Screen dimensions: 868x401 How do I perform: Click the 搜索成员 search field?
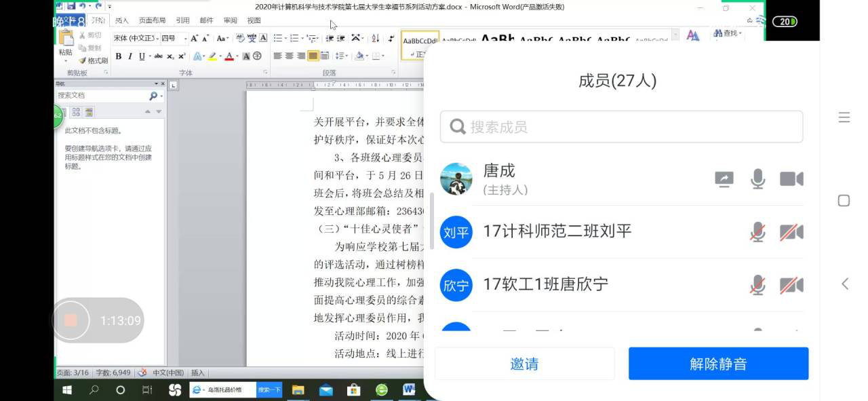[621, 127]
